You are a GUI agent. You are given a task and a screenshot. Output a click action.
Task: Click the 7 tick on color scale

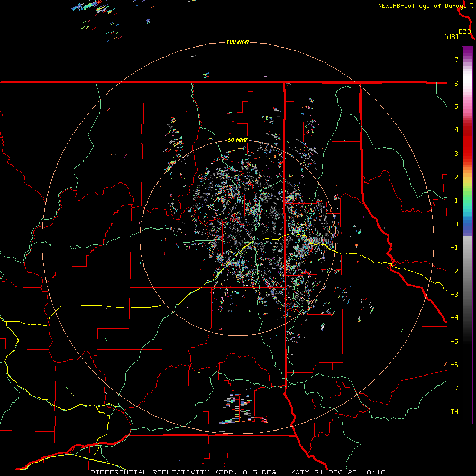click(456, 59)
